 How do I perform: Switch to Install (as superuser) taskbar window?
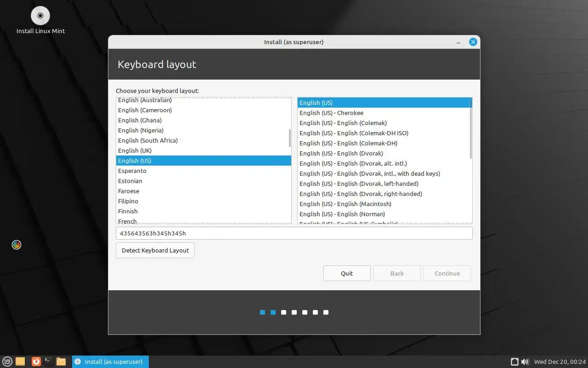[110, 362]
